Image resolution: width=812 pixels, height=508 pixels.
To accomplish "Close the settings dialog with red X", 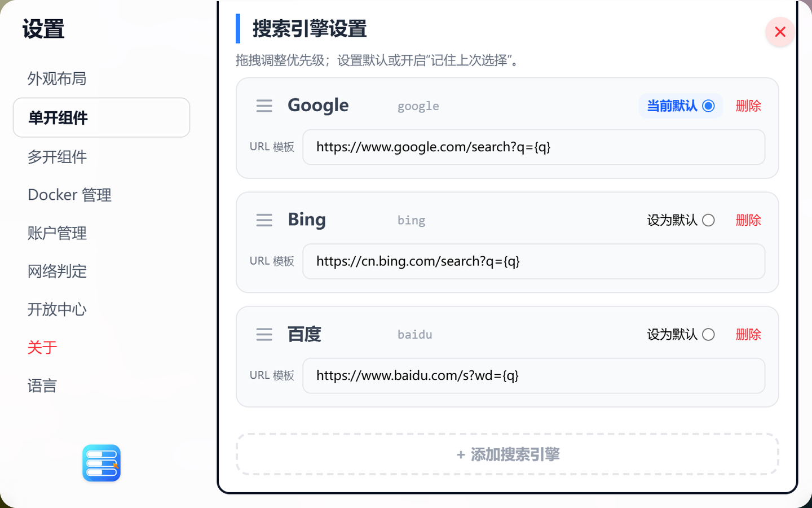I will (780, 32).
